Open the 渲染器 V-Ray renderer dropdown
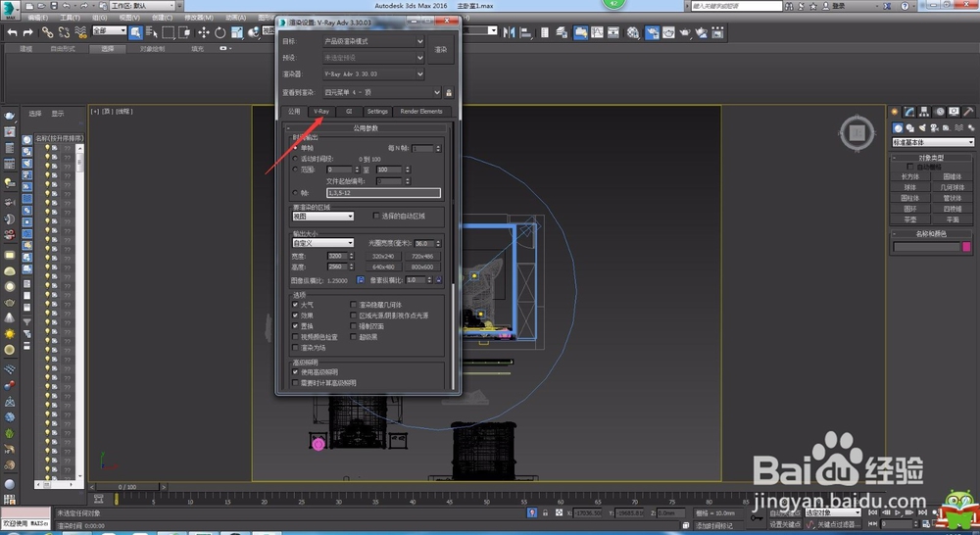 [x=373, y=73]
